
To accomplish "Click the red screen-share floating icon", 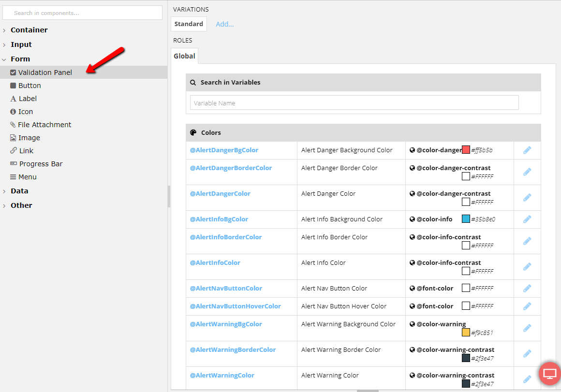I will pyautogui.click(x=550, y=374).
